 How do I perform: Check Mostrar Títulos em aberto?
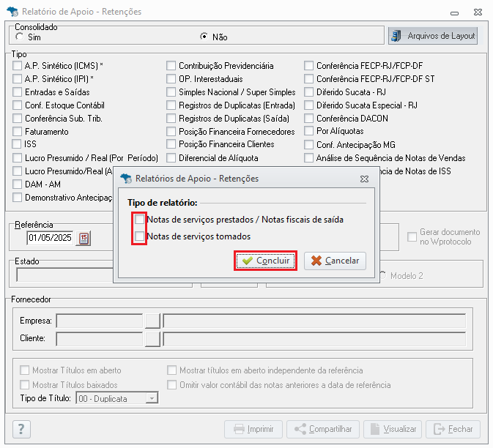coord(24,370)
